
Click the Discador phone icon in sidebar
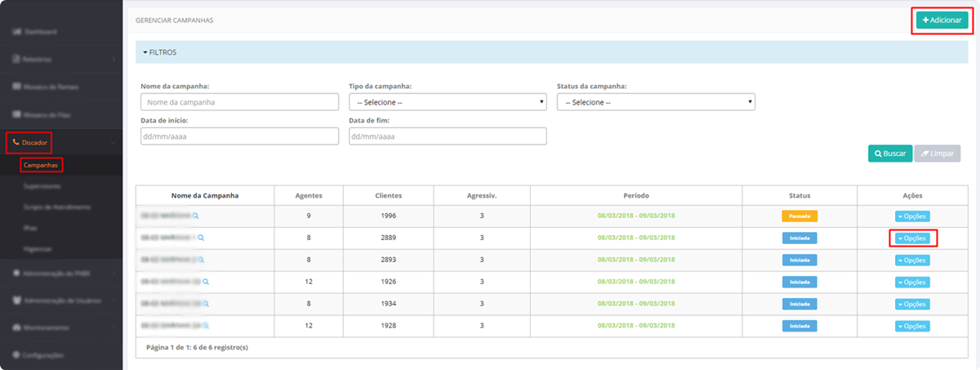click(16, 143)
